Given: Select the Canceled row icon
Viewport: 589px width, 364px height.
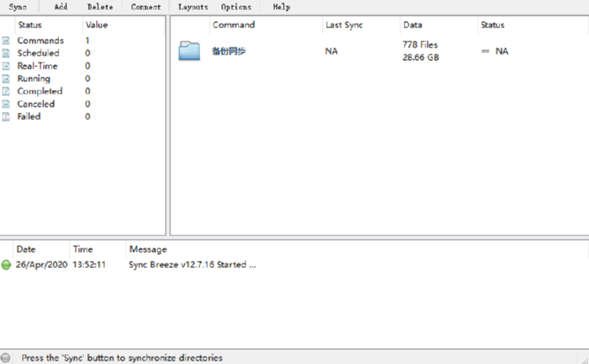Looking at the screenshot, I should coord(6,104).
